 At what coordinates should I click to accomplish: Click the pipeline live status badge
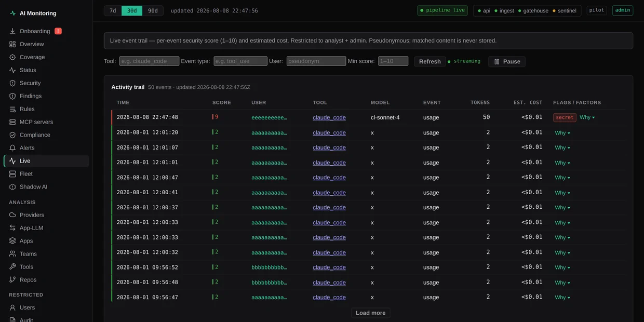[x=442, y=10]
